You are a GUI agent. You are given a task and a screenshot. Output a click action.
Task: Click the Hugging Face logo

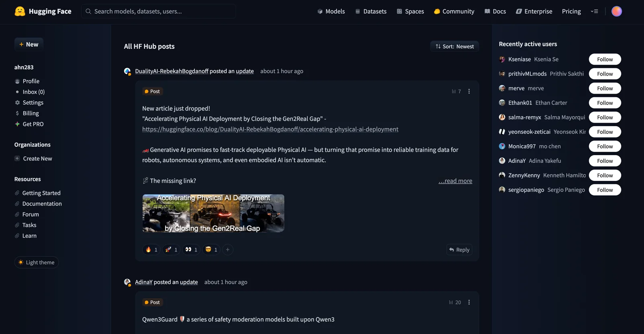[43, 11]
